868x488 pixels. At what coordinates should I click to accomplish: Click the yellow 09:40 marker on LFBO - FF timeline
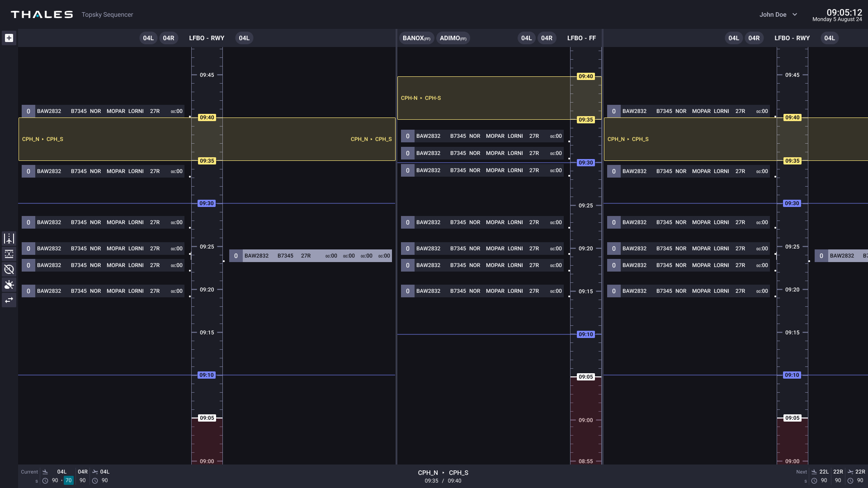pyautogui.click(x=585, y=76)
